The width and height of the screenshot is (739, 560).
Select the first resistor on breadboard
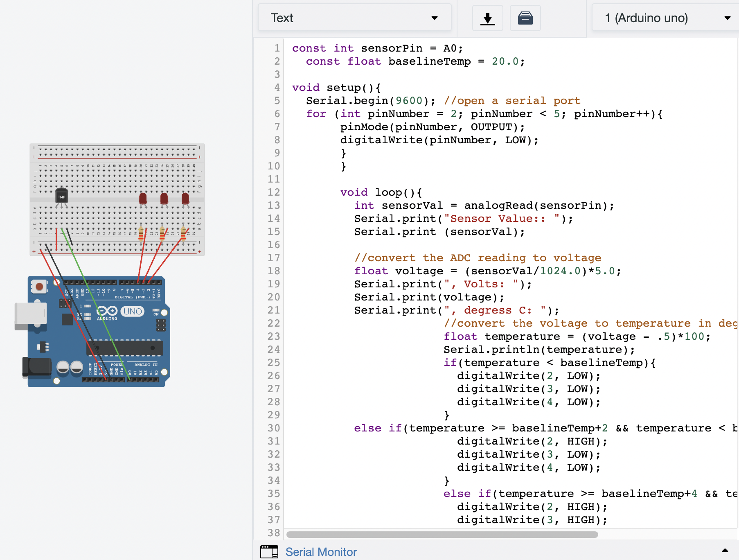(141, 234)
